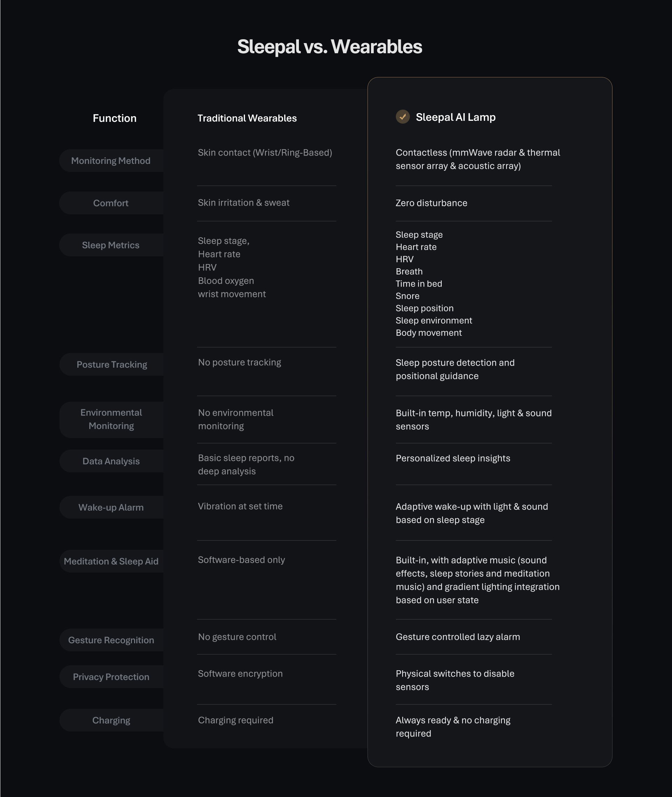Screen dimensions: 672x797
Task: Click the Sleep Metrics pill
Action: coord(111,245)
